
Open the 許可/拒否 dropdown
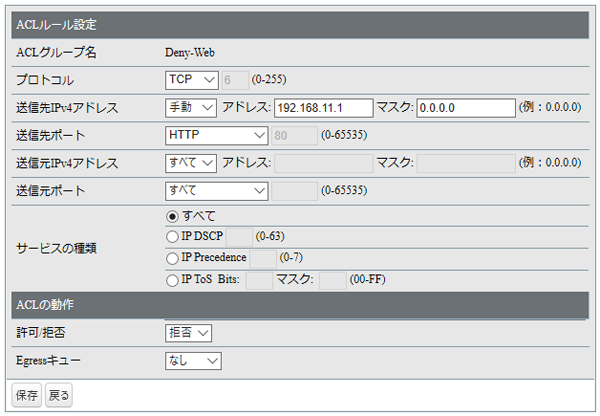pyautogui.click(x=189, y=332)
